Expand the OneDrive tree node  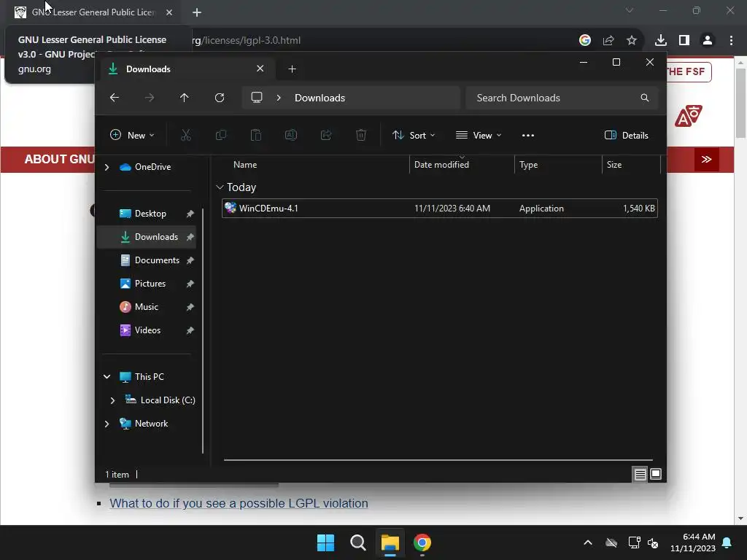(x=107, y=167)
